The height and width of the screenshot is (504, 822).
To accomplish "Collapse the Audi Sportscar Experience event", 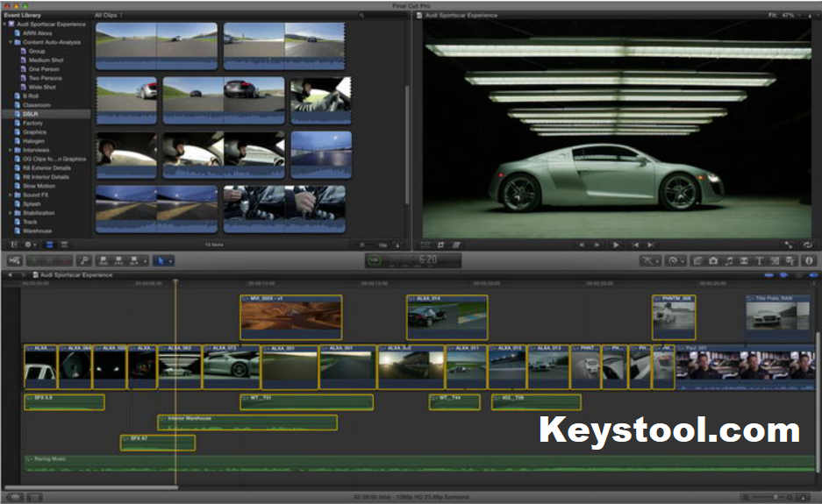I will pos(4,24).
